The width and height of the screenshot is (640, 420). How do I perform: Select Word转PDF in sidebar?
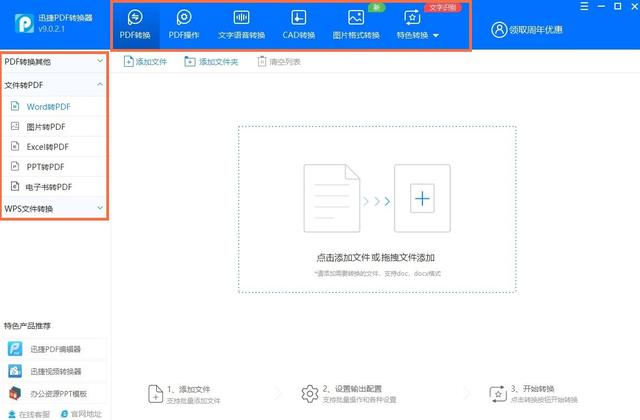tap(54, 107)
